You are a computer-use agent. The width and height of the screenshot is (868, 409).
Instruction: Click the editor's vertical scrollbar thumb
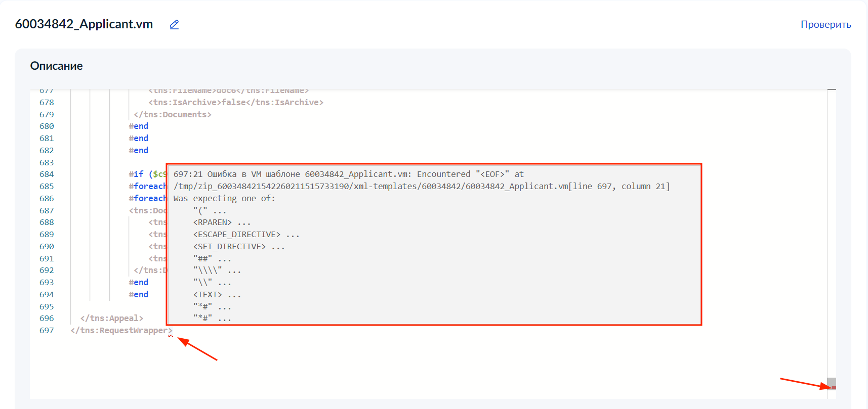coord(832,383)
